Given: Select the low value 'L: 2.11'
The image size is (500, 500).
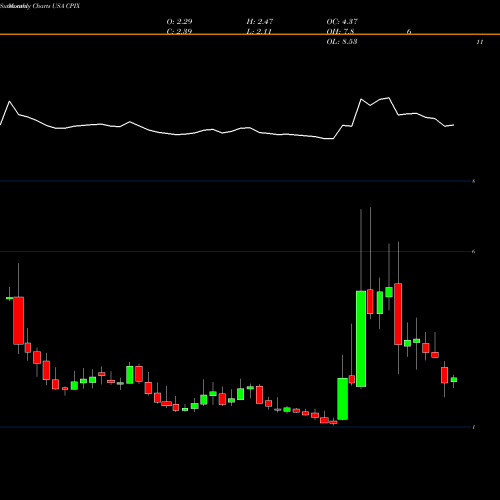Looking at the screenshot, I should [x=259, y=32].
